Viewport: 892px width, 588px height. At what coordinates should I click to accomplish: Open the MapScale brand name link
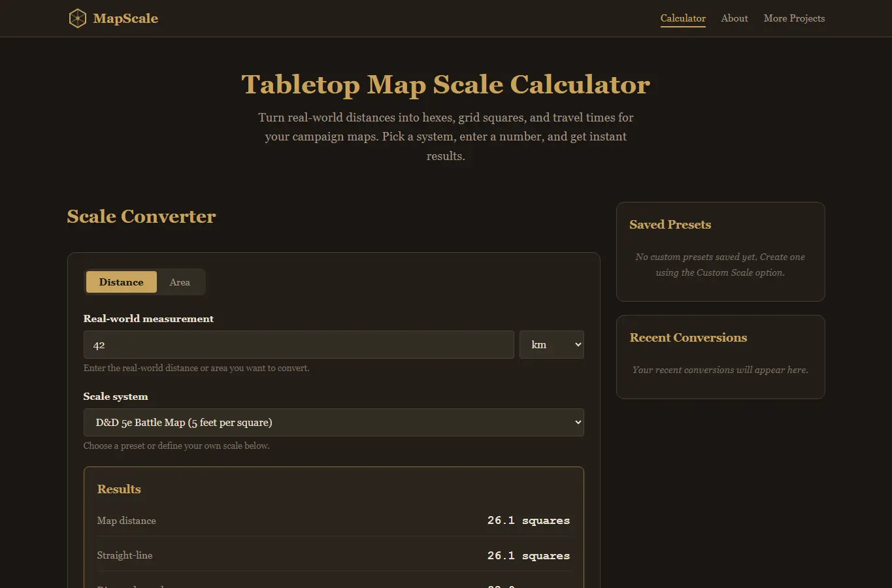(x=125, y=18)
